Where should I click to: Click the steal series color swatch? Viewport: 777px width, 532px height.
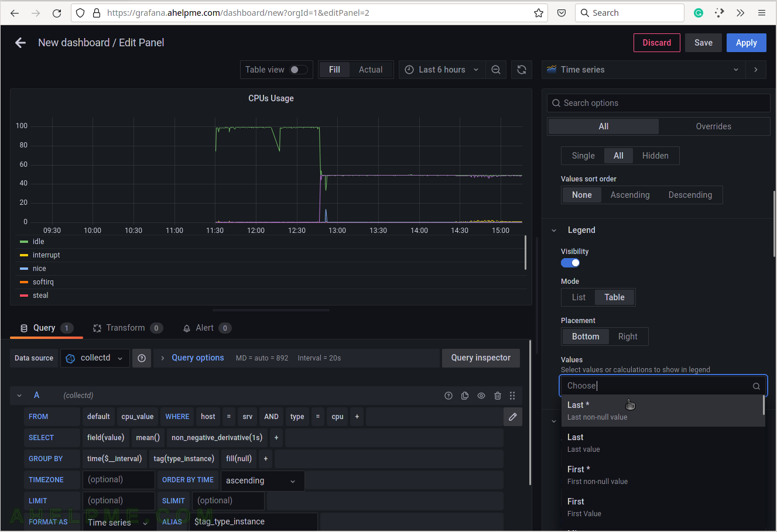click(x=24, y=296)
